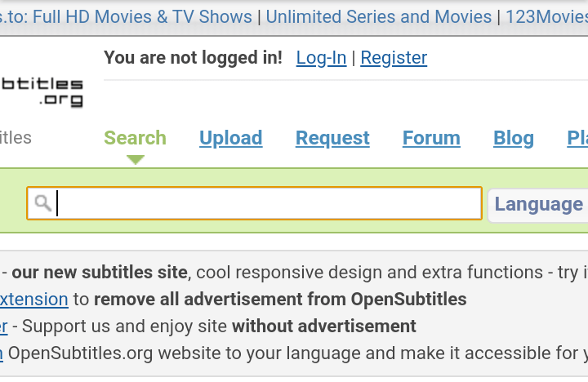Open the Language dropdown

[x=537, y=204]
